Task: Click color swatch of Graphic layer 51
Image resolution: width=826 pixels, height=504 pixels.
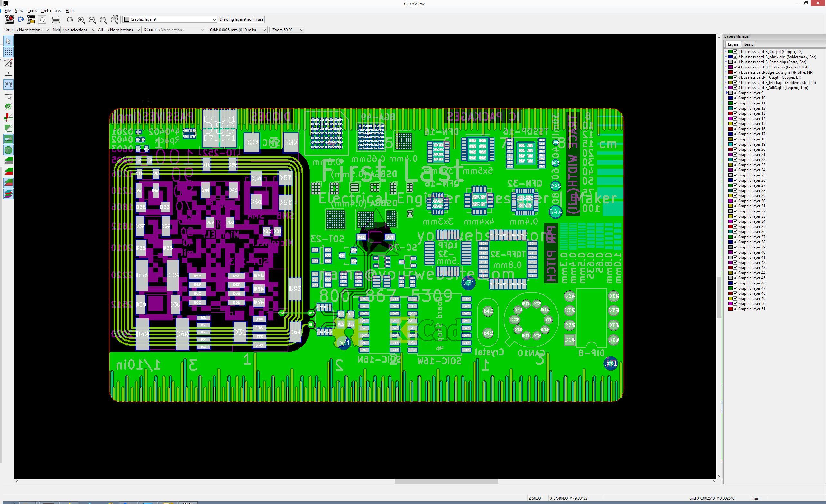Action: pyautogui.click(x=730, y=309)
